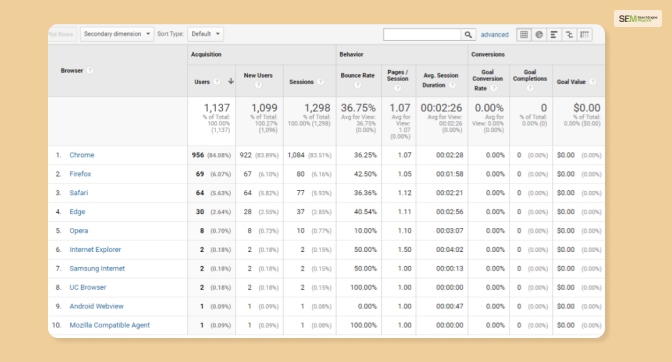This screenshot has height=362, width=672.
Task: Click the magnifier search button
Action: (468, 35)
